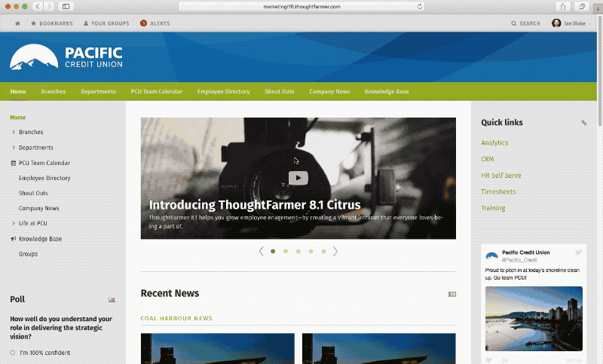Like the tweet with heart icon
Image resolution: width=603 pixels, height=364 pixels.
[x=488, y=360]
